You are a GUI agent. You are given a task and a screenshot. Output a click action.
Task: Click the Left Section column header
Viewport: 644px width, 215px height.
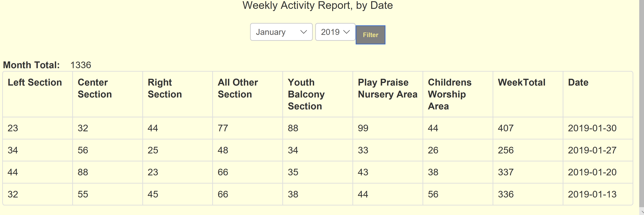tap(35, 82)
